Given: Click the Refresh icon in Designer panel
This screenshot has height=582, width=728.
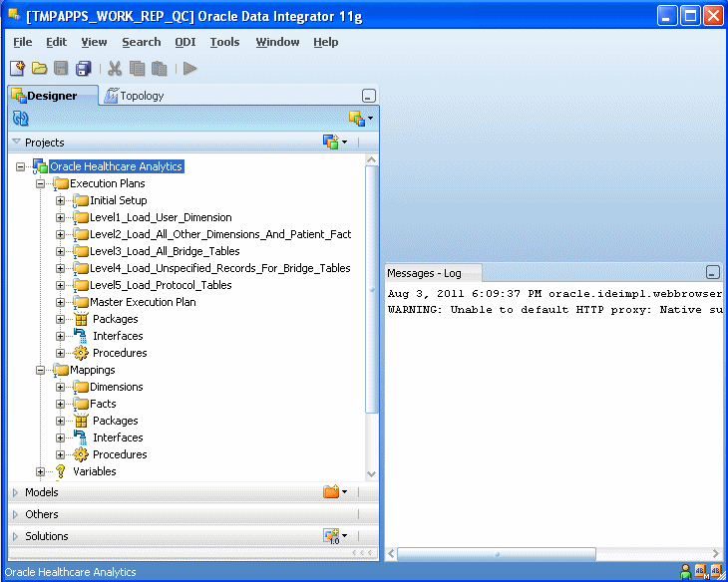Looking at the screenshot, I should (x=20, y=119).
